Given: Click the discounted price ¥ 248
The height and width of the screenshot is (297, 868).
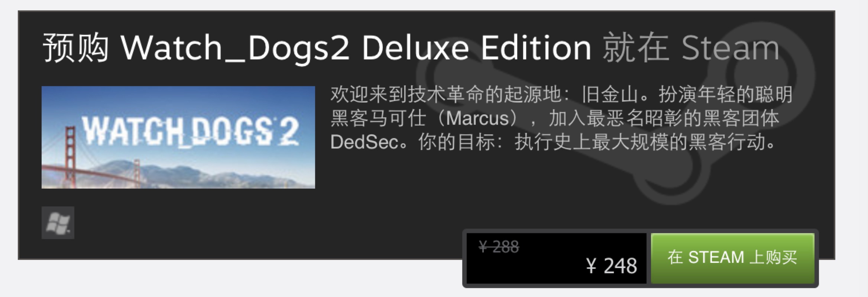Looking at the screenshot, I should pos(612,266).
